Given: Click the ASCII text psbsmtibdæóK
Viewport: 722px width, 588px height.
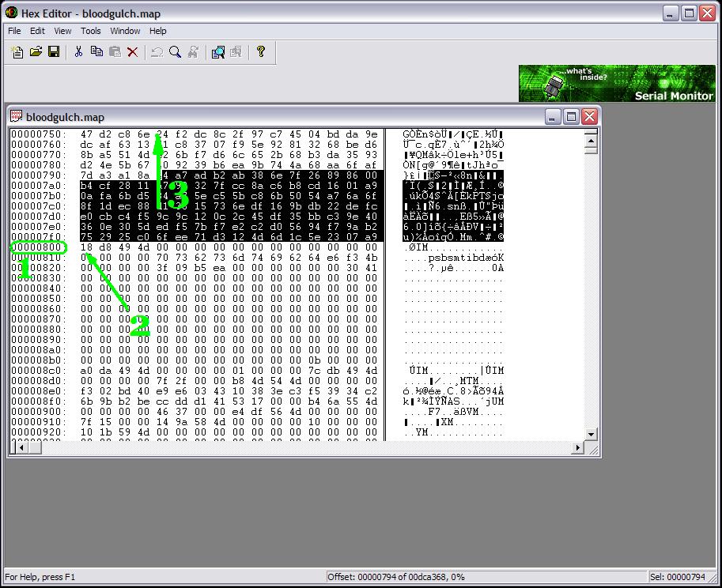Looking at the screenshot, I should pyautogui.click(x=466, y=258).
